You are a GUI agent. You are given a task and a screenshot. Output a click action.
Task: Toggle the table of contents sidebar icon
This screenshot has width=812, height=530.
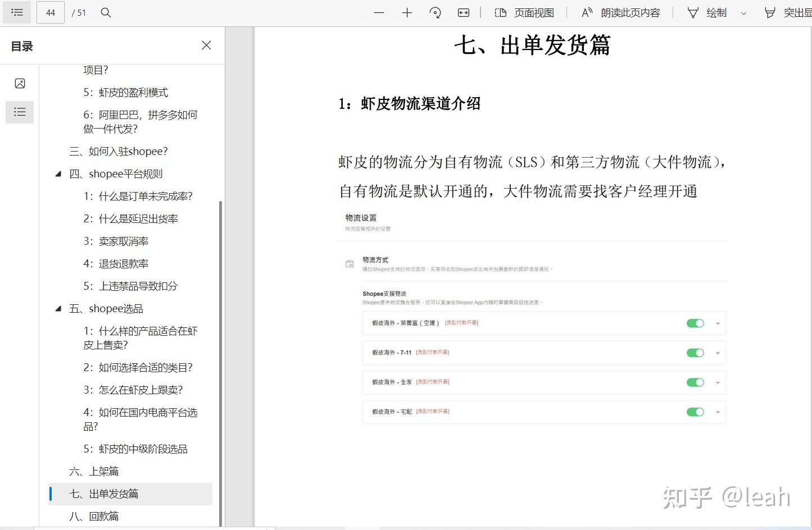click(x=17, y=12)
